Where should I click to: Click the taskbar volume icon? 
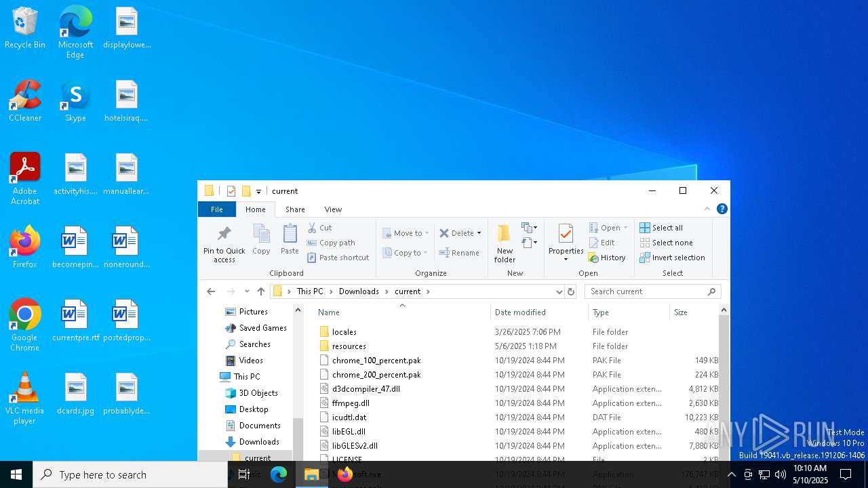pos(781,474)
